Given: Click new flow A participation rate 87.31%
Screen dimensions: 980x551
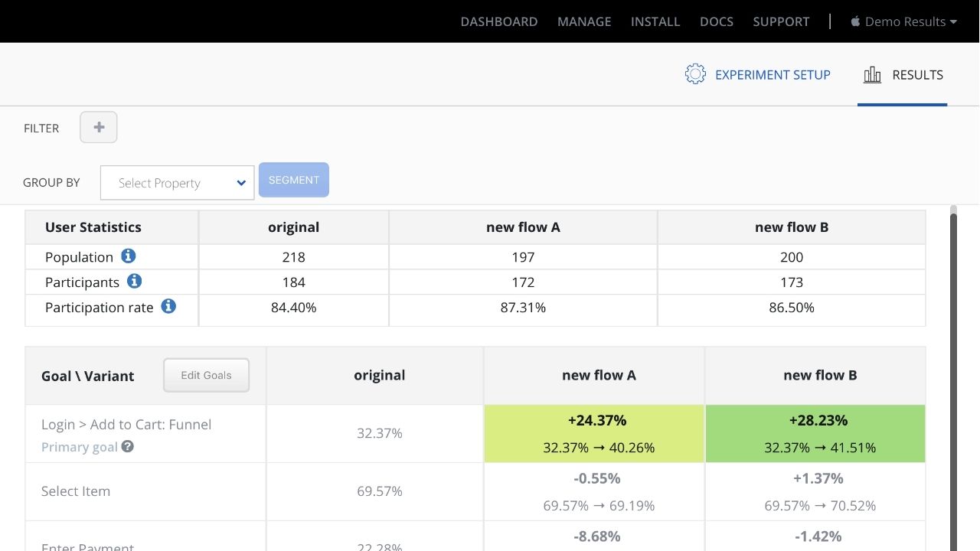Looking at the screenshot, I should (523, 308).
